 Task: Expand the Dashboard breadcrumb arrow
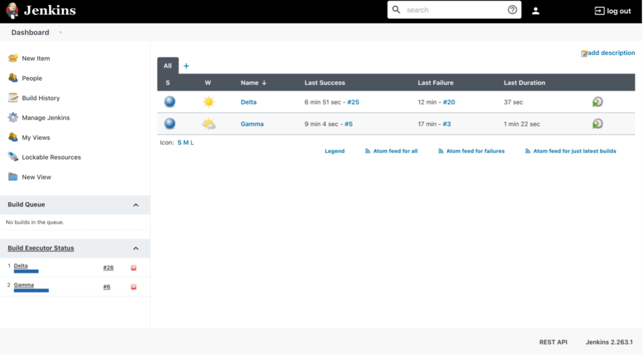pos(60,33)
